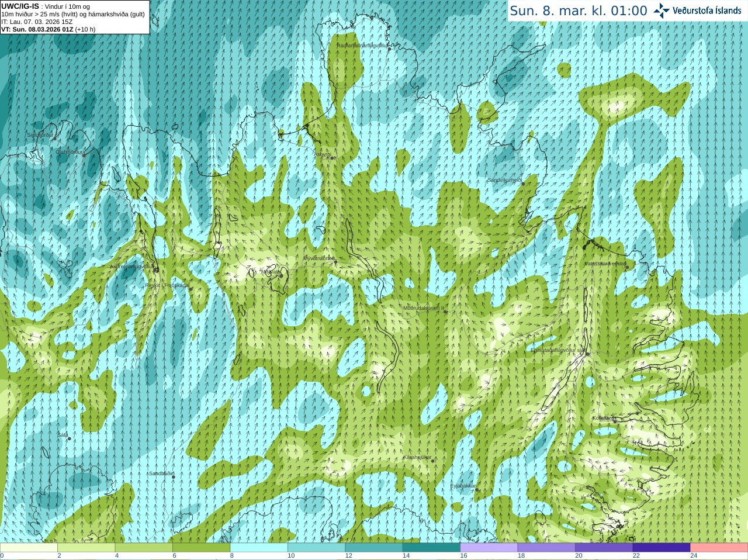Click the legend scale value 24

point(694,556)
